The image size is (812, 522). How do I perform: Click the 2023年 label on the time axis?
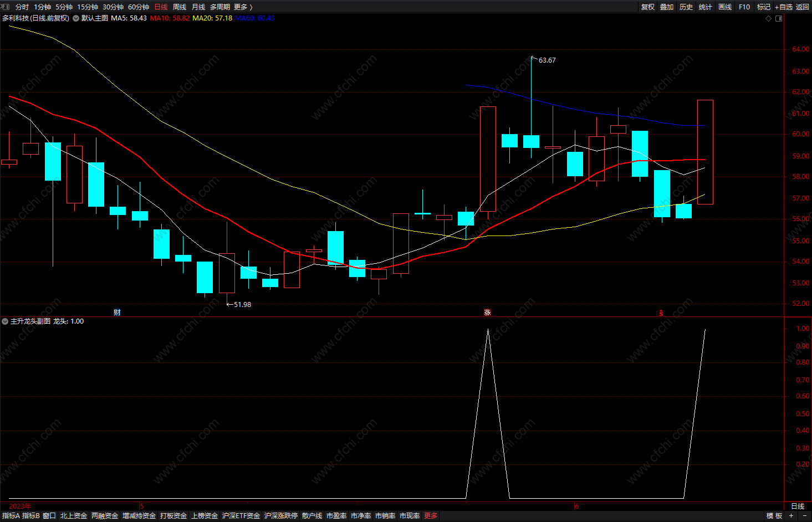[21, 506]
